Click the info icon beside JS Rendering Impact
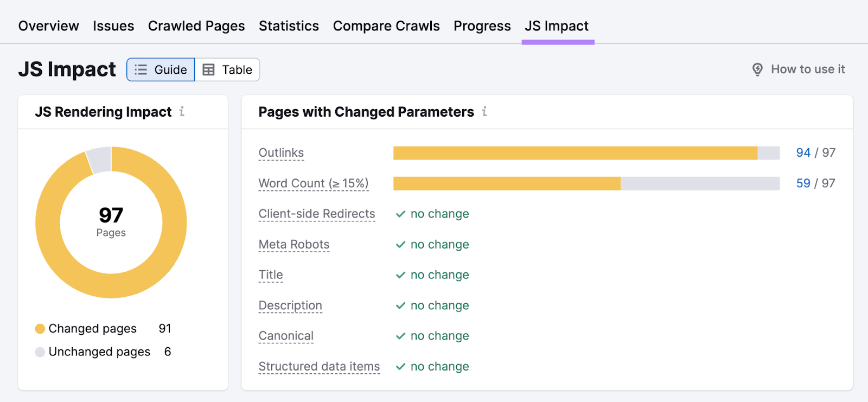 click(x=182, y=111)
